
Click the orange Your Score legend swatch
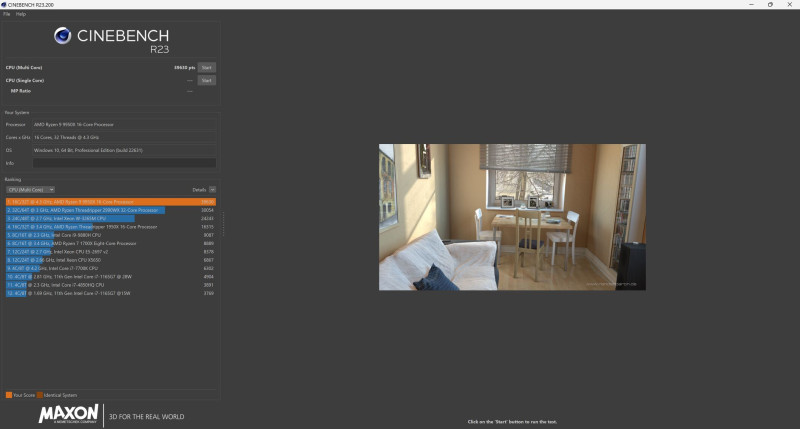(x=9, y=395)
